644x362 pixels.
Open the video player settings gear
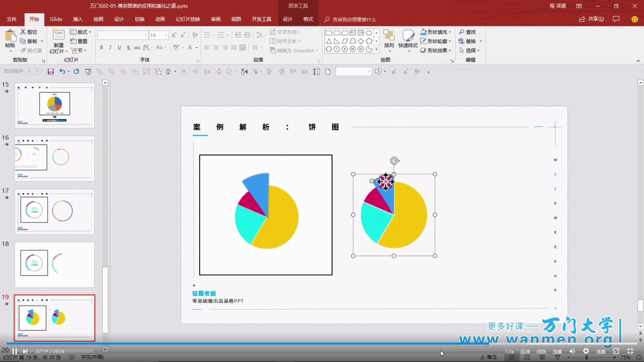pyautogui.click(x=586, y=351)
